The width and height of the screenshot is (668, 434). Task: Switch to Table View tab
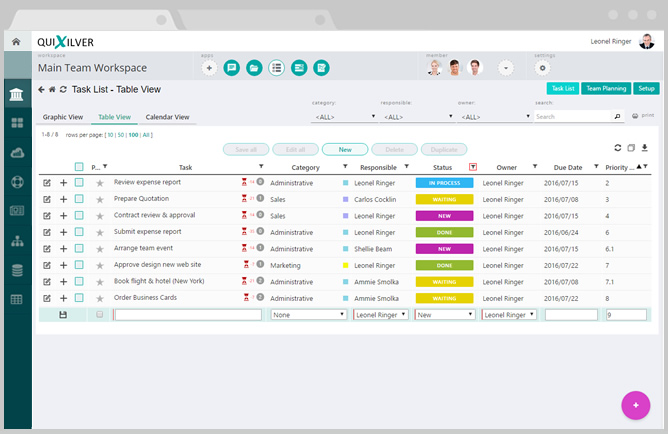click(x=114, y=117)
